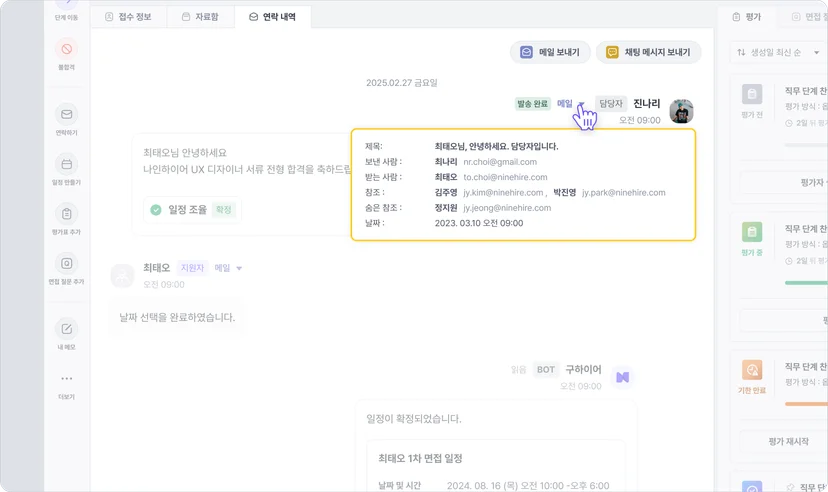
Task: Click the green 평가 중 progress bar
Action: click(x=806, y=283)
